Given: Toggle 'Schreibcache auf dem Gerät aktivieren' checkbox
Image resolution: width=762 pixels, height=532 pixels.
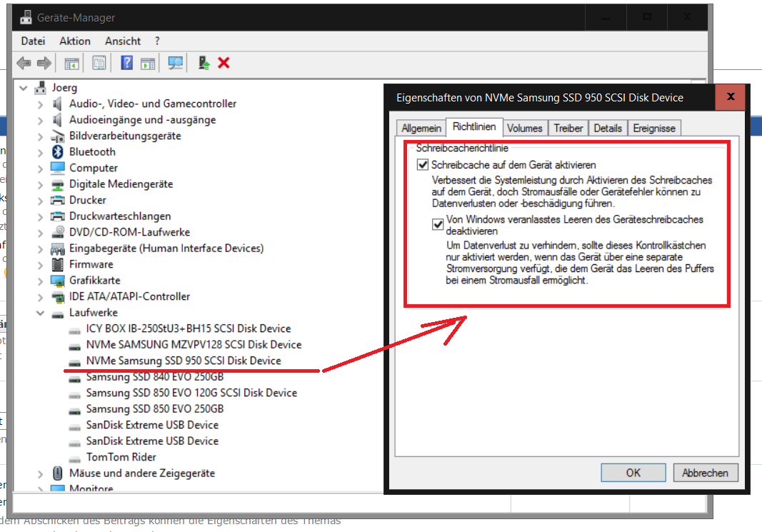Looking at the screenshot, I should click(422, 165).
